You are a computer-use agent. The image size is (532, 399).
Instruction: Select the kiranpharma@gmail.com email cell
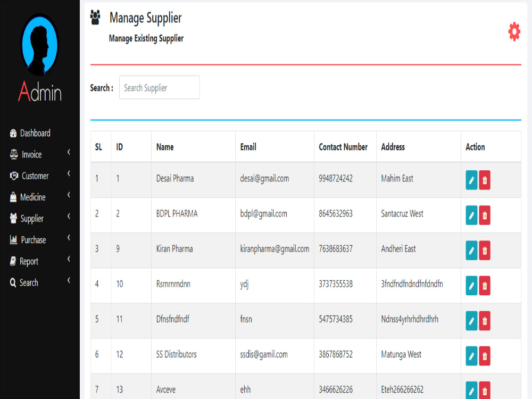[275, 250]
